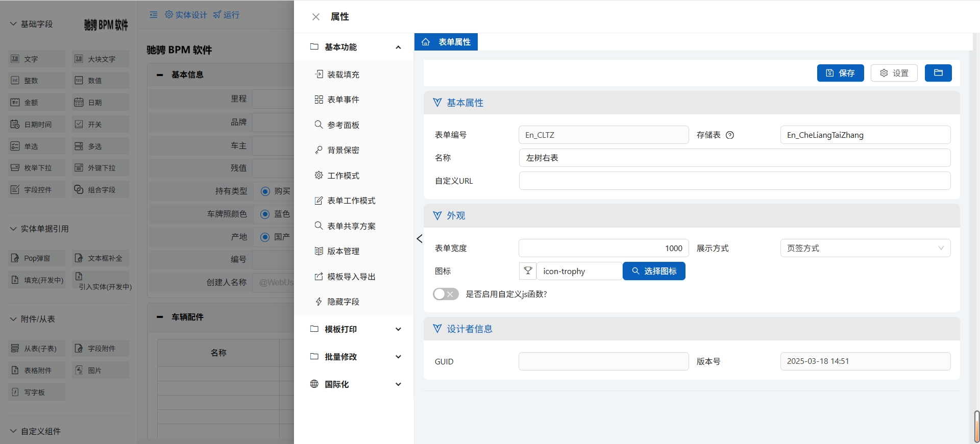Expand the 模板打印 section
The width and height of the screenshot is (980, 444).
(x=355, y=329)
